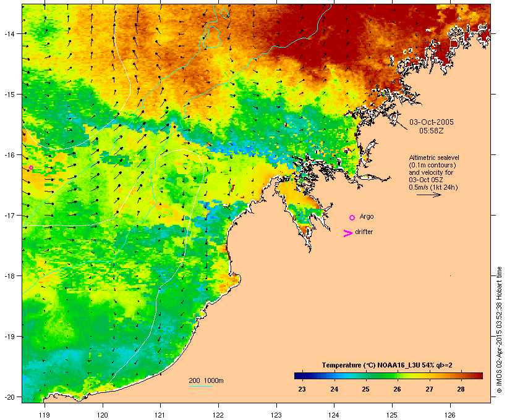Click the IMOS Hobart time credit text
Image resolution: width=507 pixels, height=420 pixels.
tap(499, 330)
